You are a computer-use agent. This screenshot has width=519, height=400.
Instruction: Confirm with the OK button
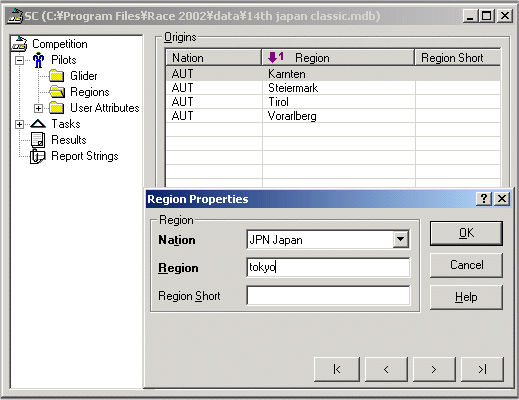(x=466, y=233)
